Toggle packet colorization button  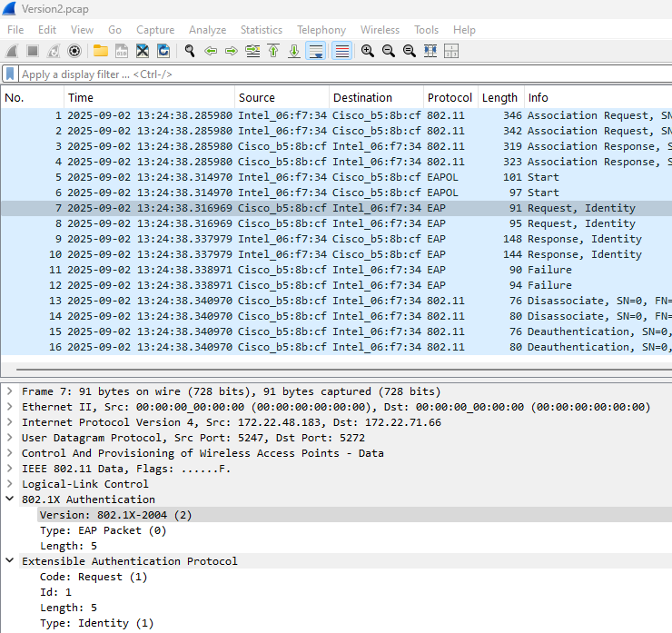pyautogui.click(x=341, y=51)
